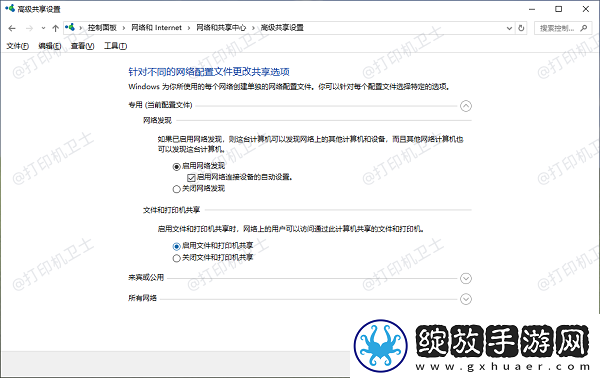This screenshot has width=600, height=378.
Task: Click the network icon in address bar
Action: coord(70,28)
